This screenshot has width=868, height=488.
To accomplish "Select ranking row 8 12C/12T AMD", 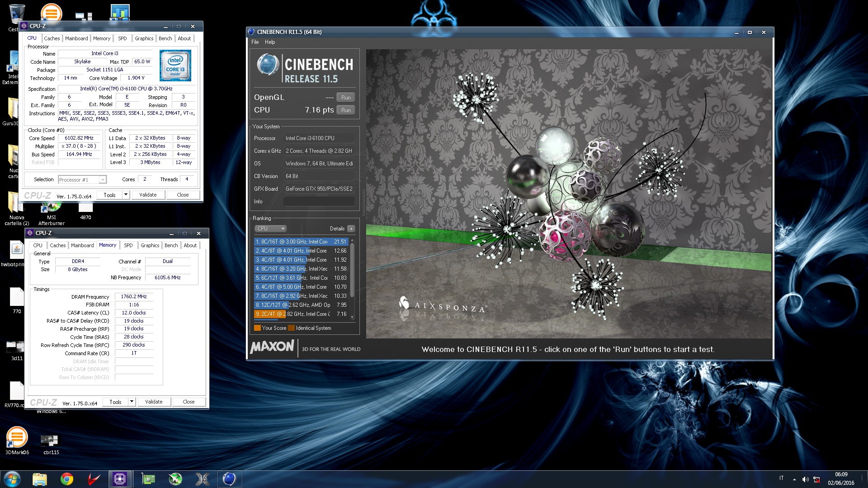I will (301, 305).
